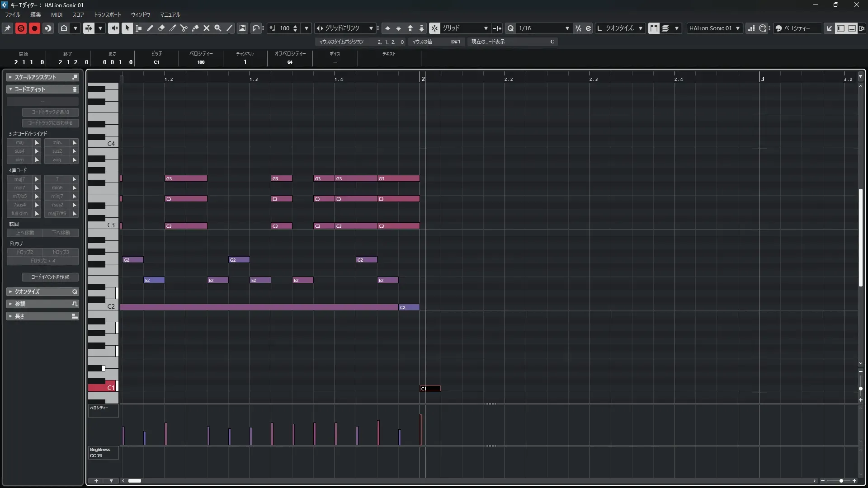Image resolution: width=868 pixels, height=488 pixels.
Task: Click the Line draw tool
Action: [x=230, y=28]
